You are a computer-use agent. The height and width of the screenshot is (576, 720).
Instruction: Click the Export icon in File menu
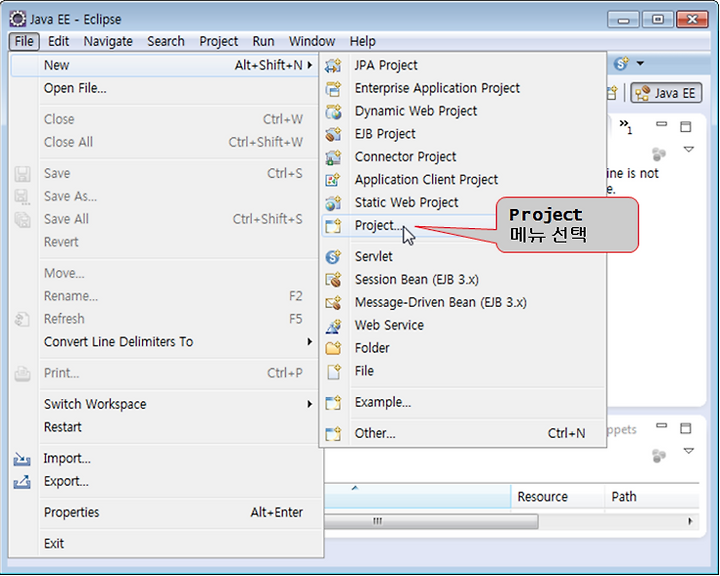pos(22,482)
